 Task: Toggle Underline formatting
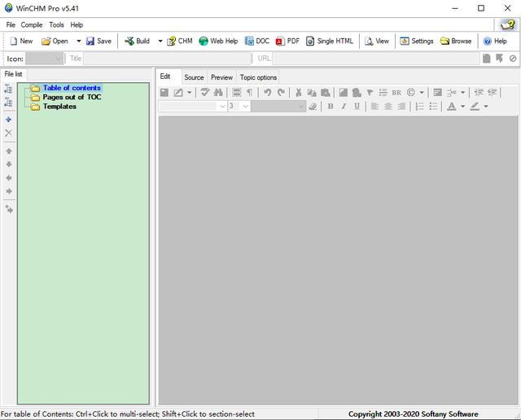pyautogui.click(x=357, y=107)
